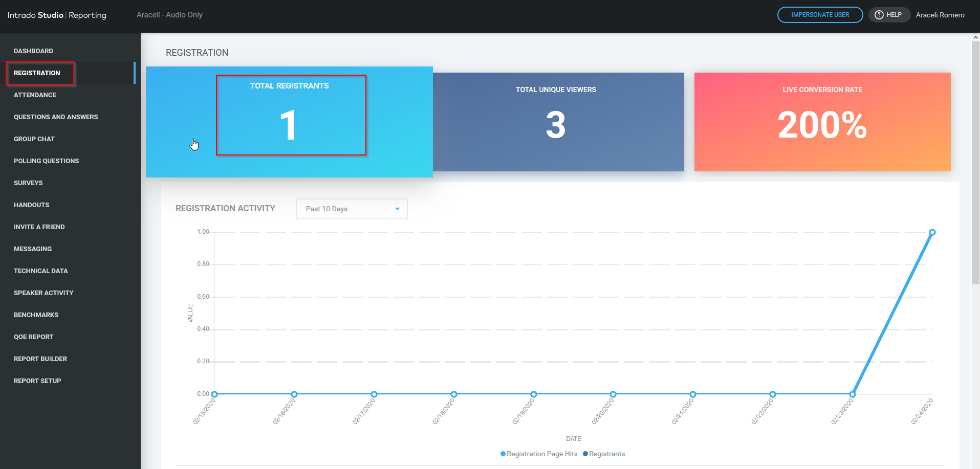Screen dimensions: 980x469
Task: Click the page vertical scrollbar thumb
Action: click(975, 163)
